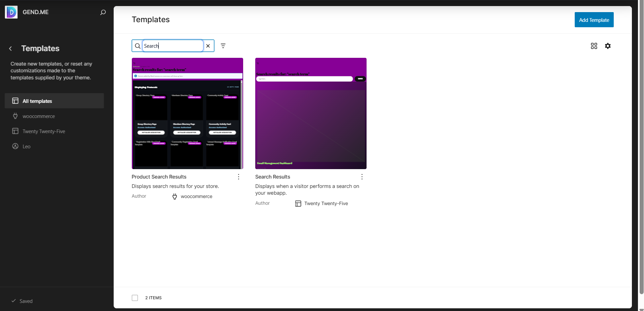Click the filter icon next to search
Image resolution: width=644 pixels, height=311 pixels.
(x=223, y=46)
